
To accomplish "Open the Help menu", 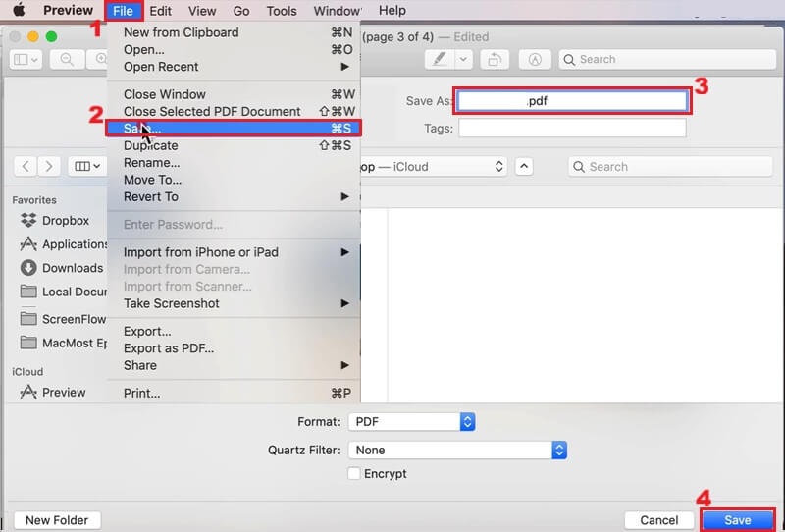I will 392,10.
